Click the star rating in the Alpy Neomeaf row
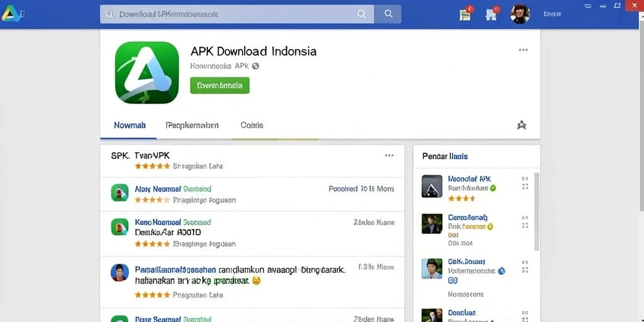 pos(152,200)
